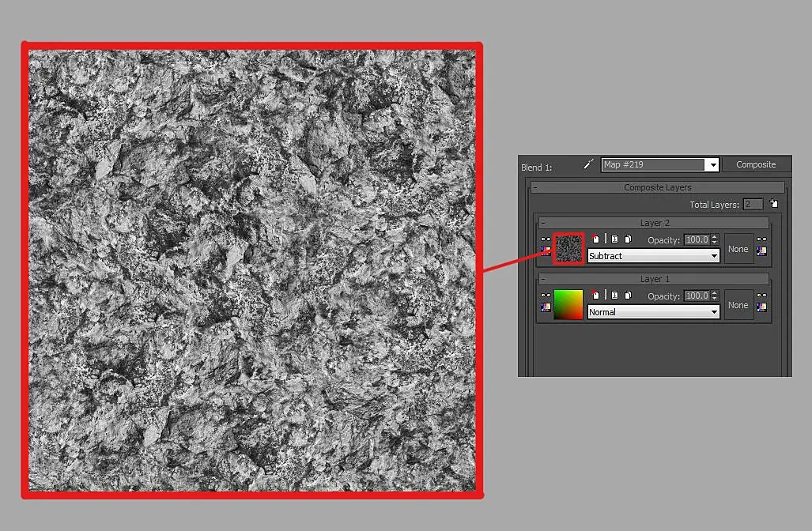Decrease Layer 2 opacity with the down spinner arrow
Image resolution: width=812 pixels, height=531 pixels.
714,243
